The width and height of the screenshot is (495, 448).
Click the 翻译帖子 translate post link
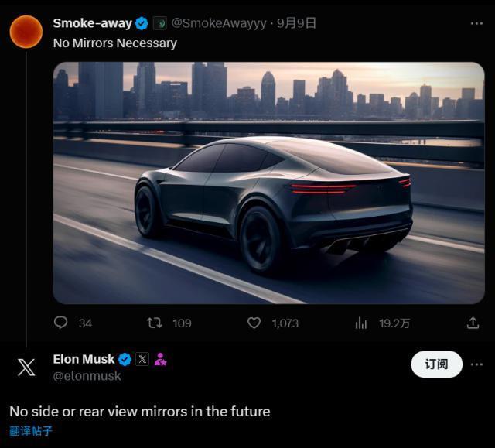pyautogui.click(x=31, y=431)
